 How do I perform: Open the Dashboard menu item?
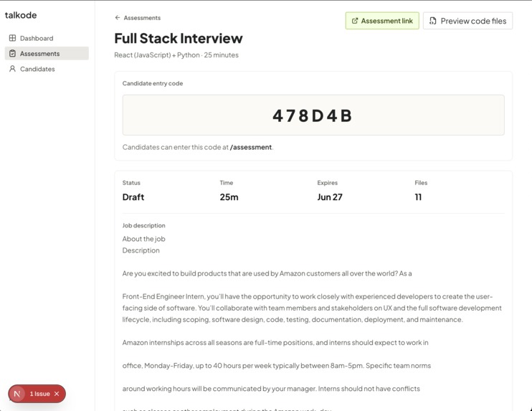click(x=47, y=38)
